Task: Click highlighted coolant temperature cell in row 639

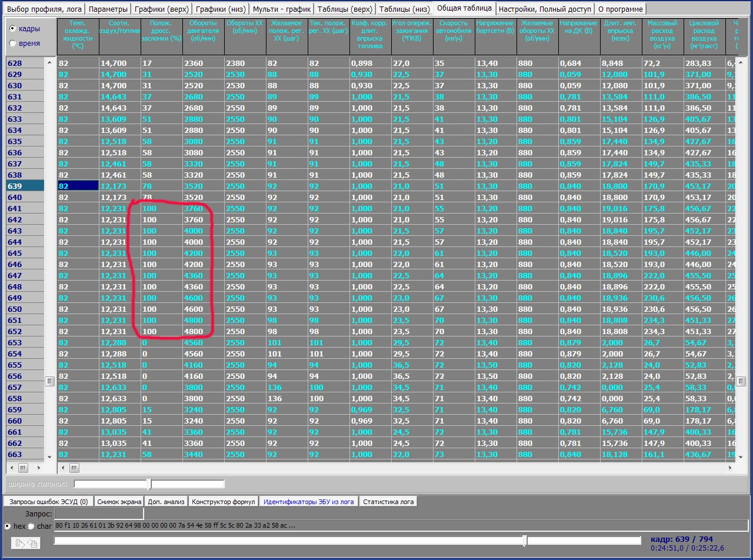Action: click(x=78, y=186)
